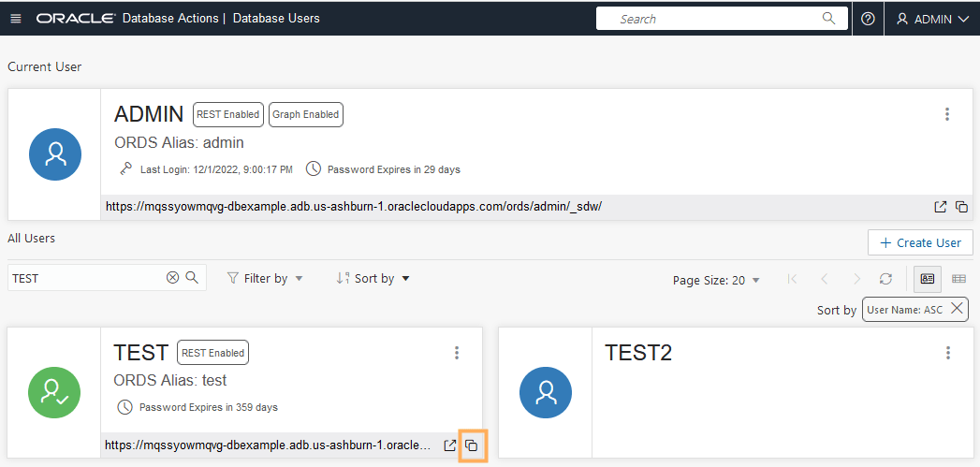Open the hamburger navigation menu
This screenshot has width=980, height=467.
(16, 19)
